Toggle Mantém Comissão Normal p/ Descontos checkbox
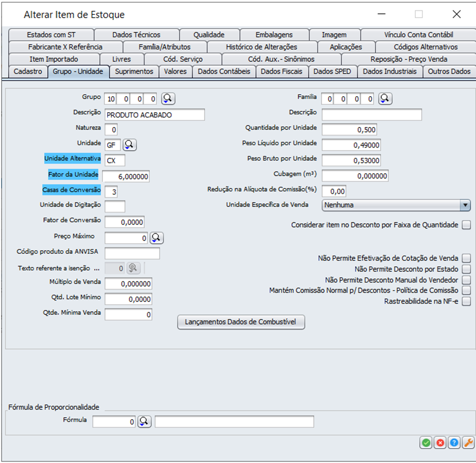This screenshot has height=463, width=476. point(466,290)
